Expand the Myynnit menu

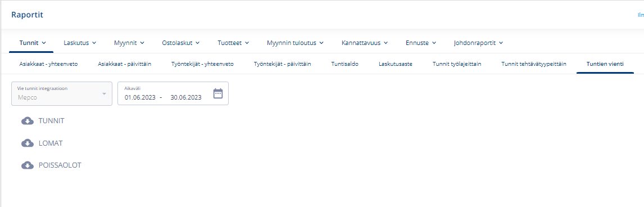(x=129, y=43)
